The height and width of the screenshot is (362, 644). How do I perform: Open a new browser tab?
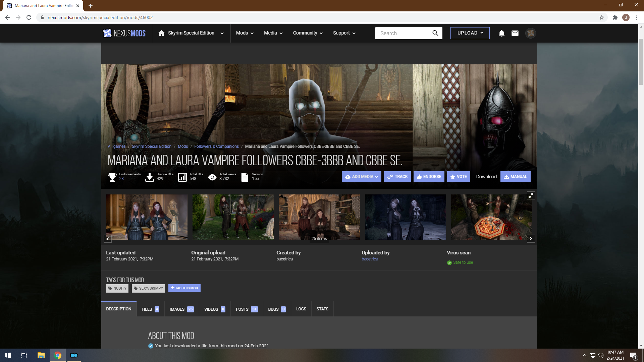coord(91,6)
